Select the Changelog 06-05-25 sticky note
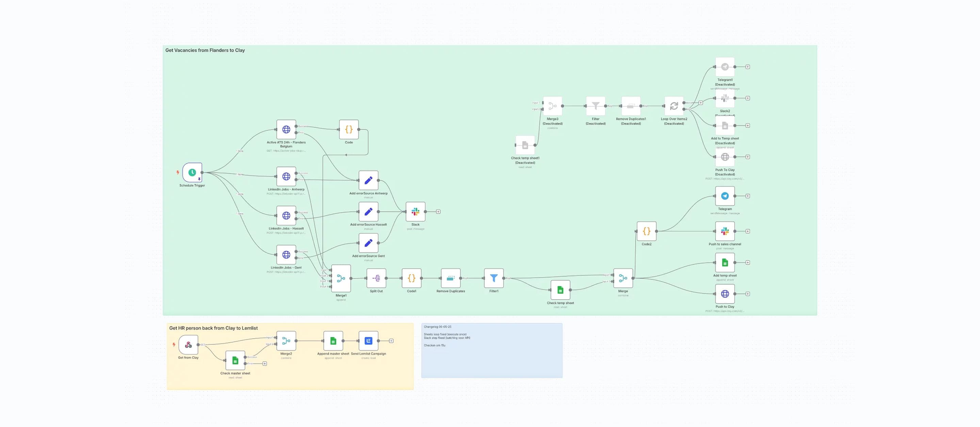 click(491, 351)
